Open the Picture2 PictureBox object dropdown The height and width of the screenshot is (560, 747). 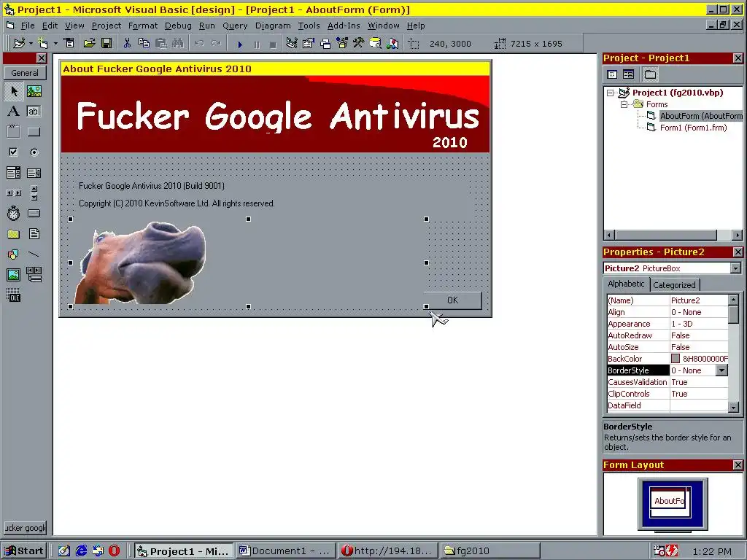tap(736, 268)
